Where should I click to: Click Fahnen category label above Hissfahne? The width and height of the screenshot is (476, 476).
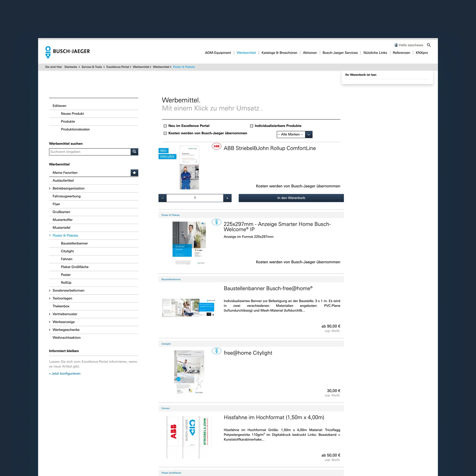click(166, 408)
